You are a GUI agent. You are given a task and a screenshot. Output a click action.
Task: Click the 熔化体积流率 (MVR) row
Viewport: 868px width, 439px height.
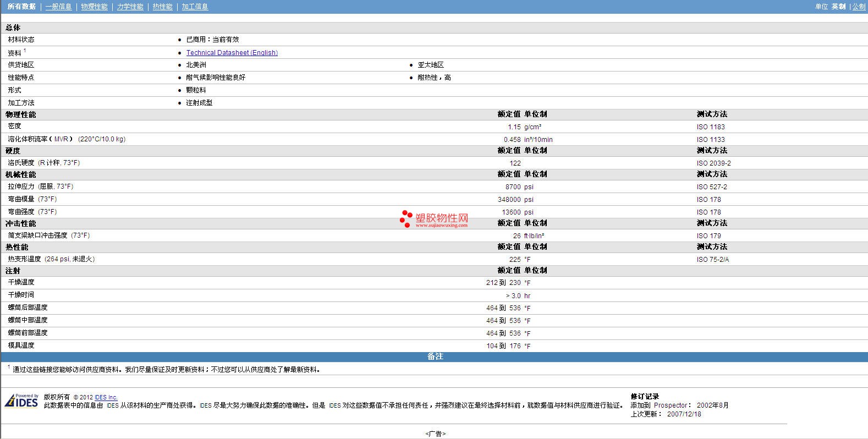67,139
